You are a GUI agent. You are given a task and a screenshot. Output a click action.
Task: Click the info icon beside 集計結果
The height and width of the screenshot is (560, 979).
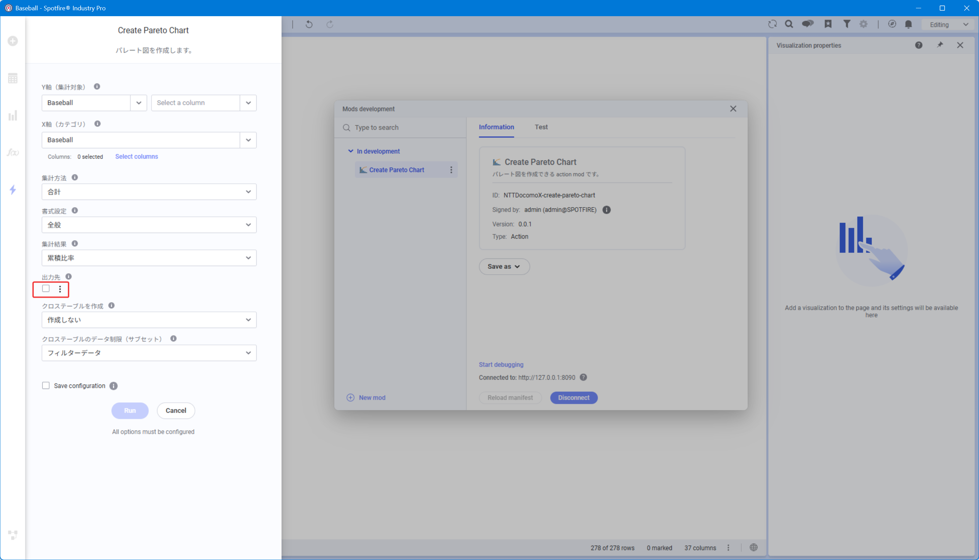click(75, 243)
